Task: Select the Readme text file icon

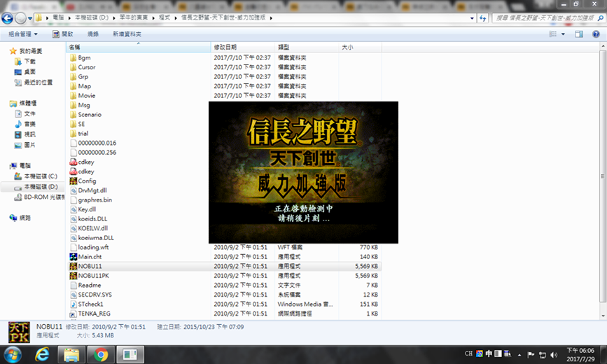Action: 74,285
